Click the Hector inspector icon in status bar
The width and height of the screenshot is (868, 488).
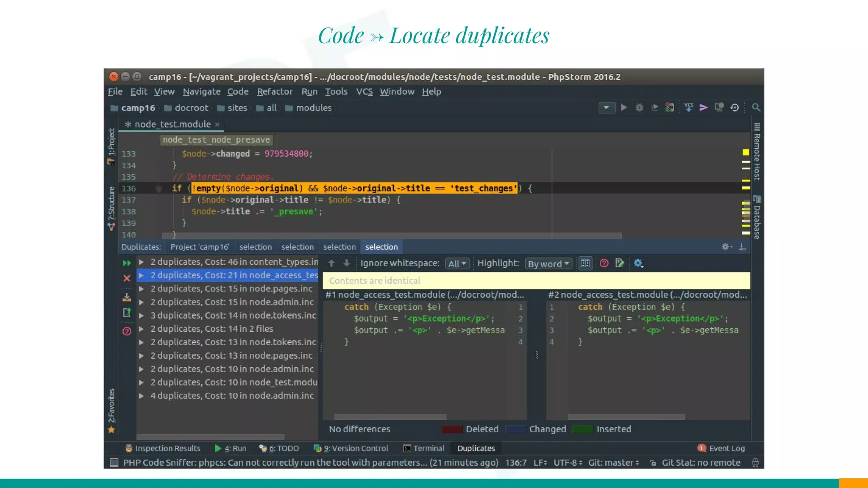click(x=755, y=463)
